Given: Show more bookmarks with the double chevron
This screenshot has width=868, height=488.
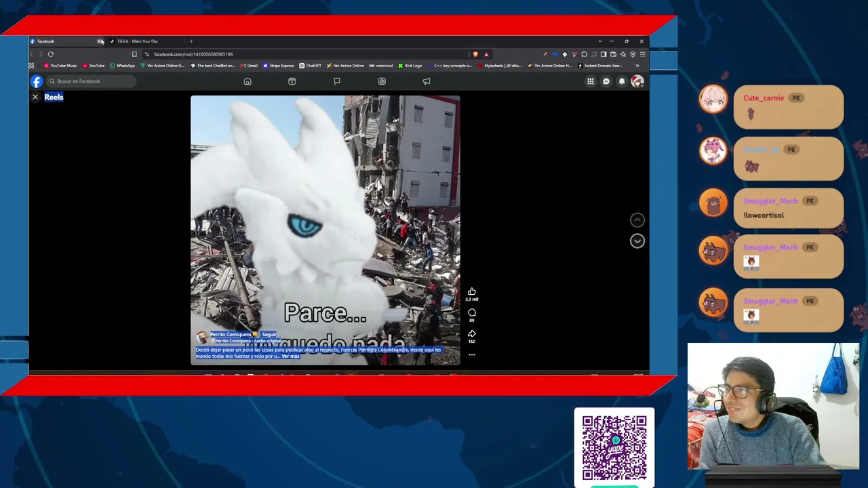Looking at the screenshot, I should [x=637, y=66].
